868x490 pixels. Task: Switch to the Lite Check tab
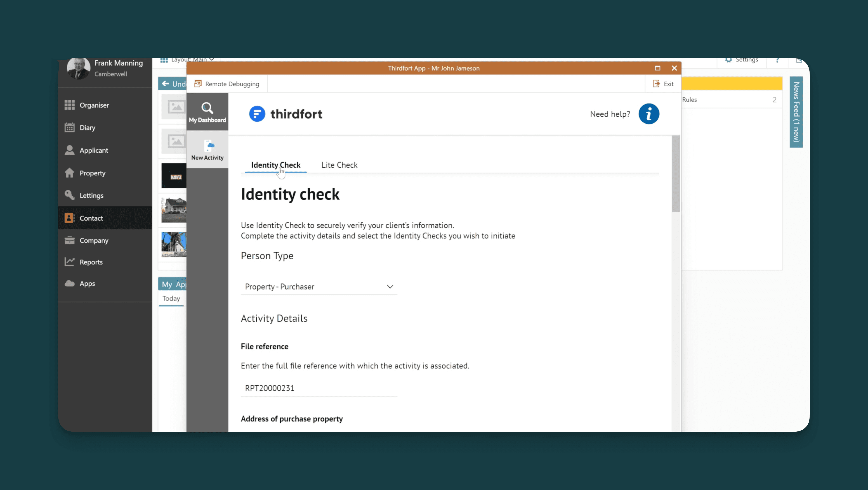click(339, 165)
